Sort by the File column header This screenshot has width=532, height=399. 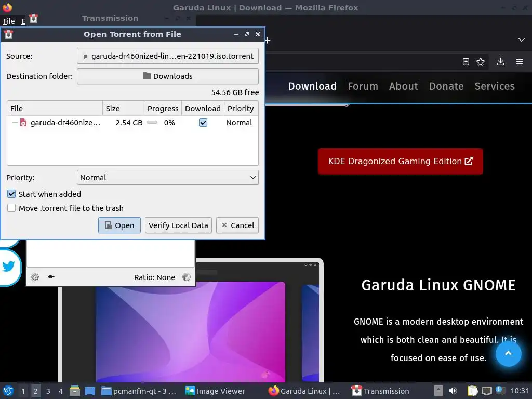click(55, 108)
